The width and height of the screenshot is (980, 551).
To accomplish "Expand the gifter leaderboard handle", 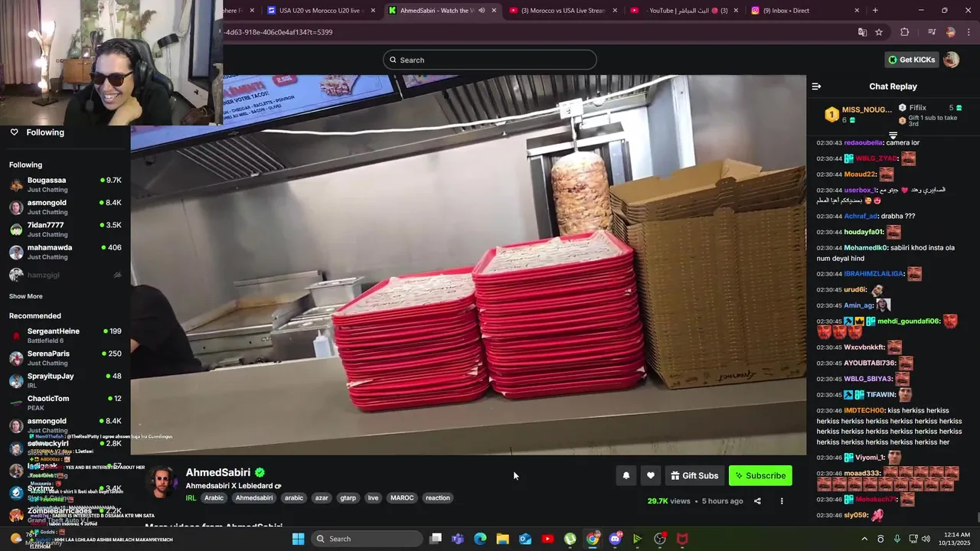I will (x=893, y=135).
